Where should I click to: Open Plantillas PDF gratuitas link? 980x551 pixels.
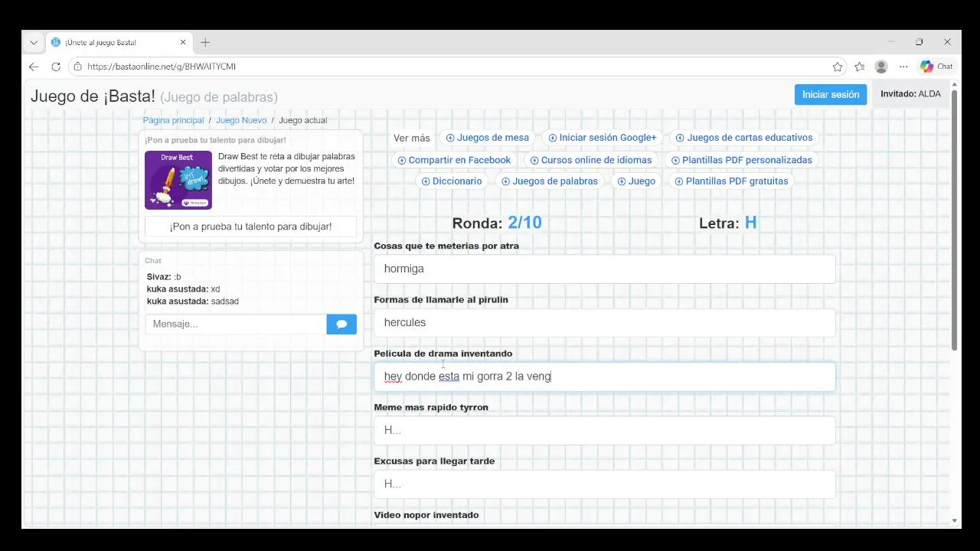click(x=731, y=181)
